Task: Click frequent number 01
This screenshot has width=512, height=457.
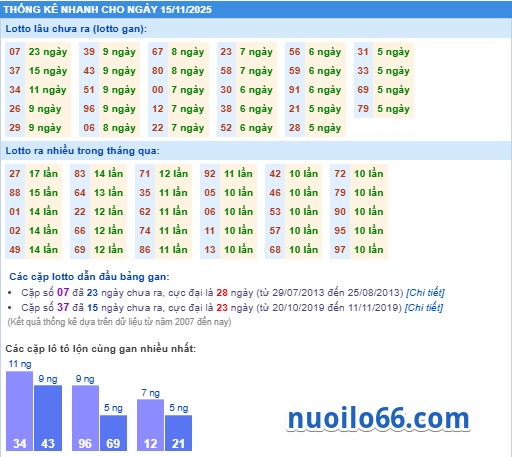Action: [15, 212]
